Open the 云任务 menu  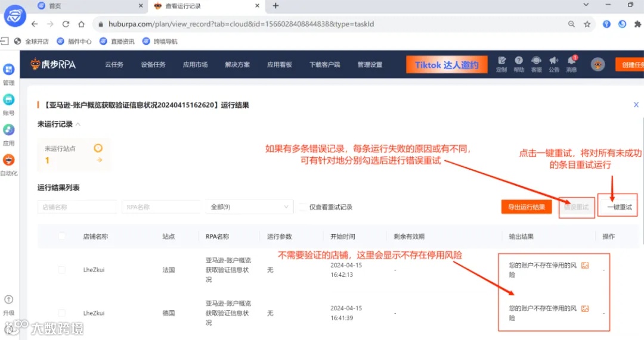114,64
